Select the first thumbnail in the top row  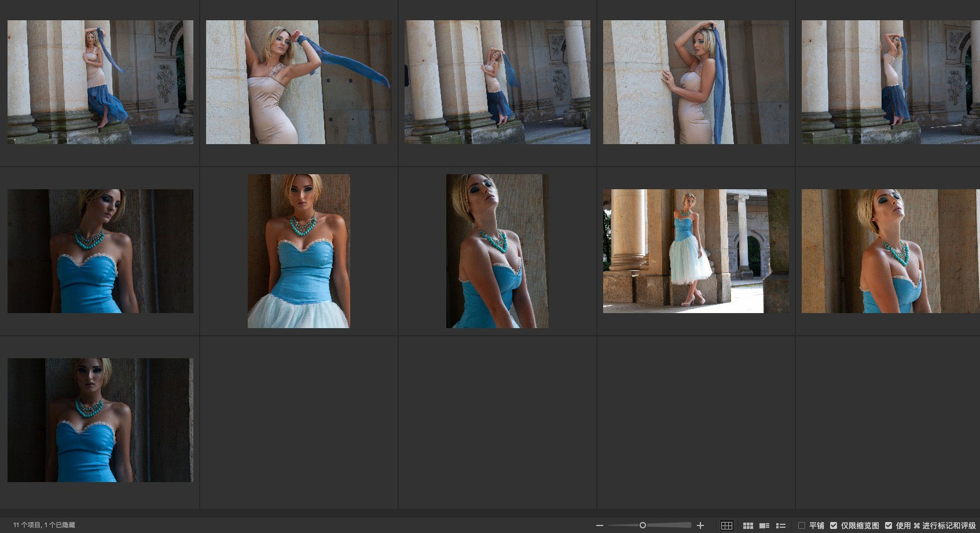(x=100, y=82)
